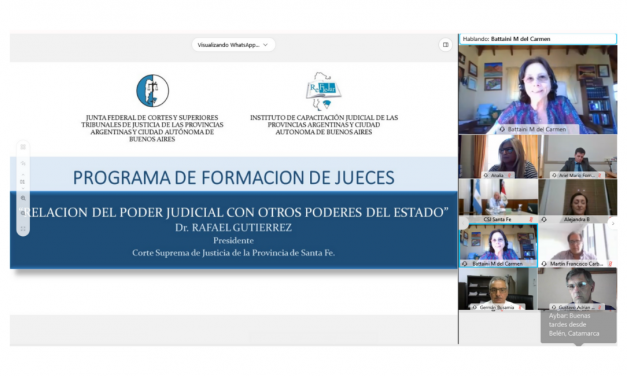Open the 'Visualizando WhatsApp...' dropdown
Viewport: 627px width, 376px height.
pos(233,45)
